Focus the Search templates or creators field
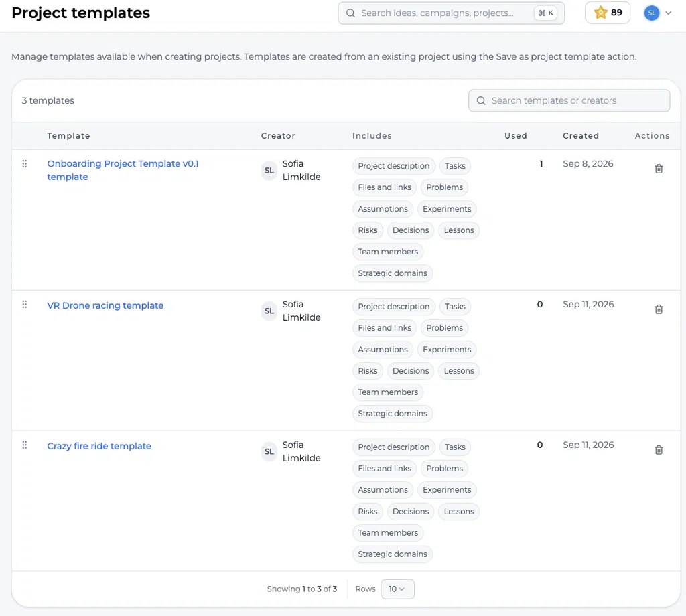This screenshot has height=616, width=686. 569,101
